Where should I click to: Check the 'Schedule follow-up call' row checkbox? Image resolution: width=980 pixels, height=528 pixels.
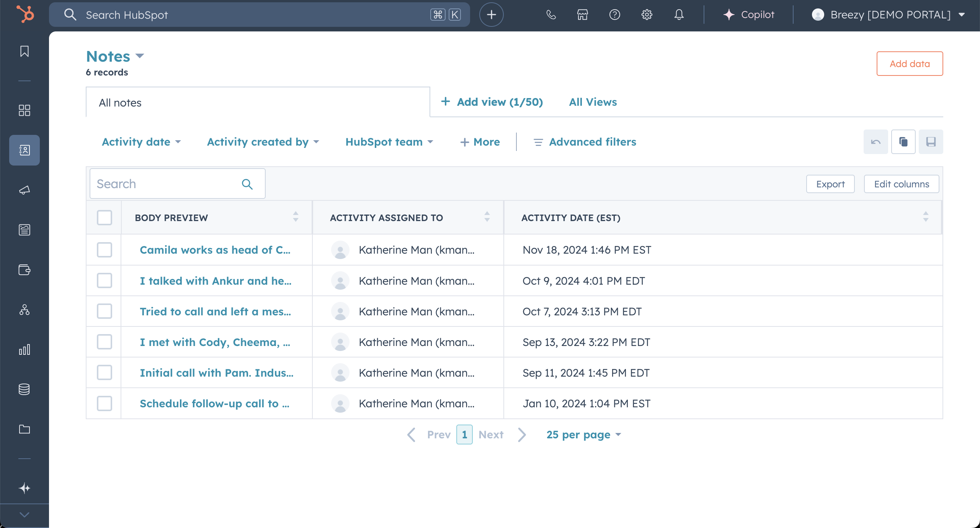[x=104, y=403]
